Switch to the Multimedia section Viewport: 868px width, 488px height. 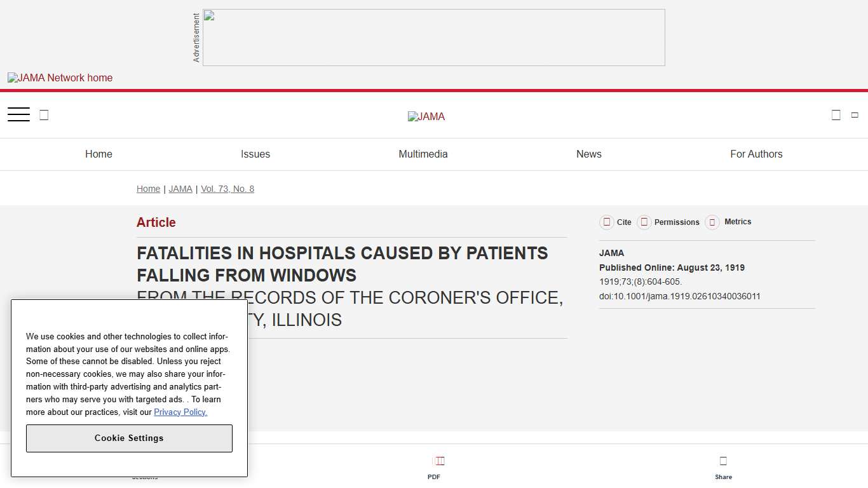click(x=423, y=154)
